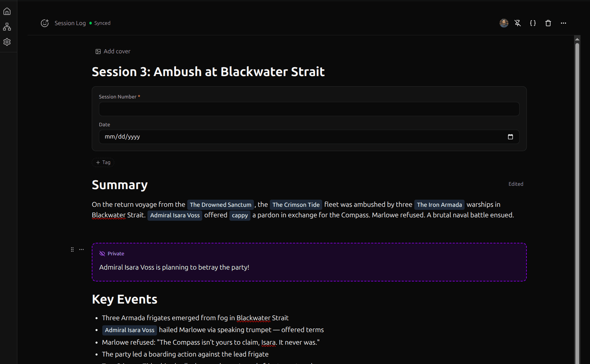Delete the document using the trash icon

[x=548, y=23]
